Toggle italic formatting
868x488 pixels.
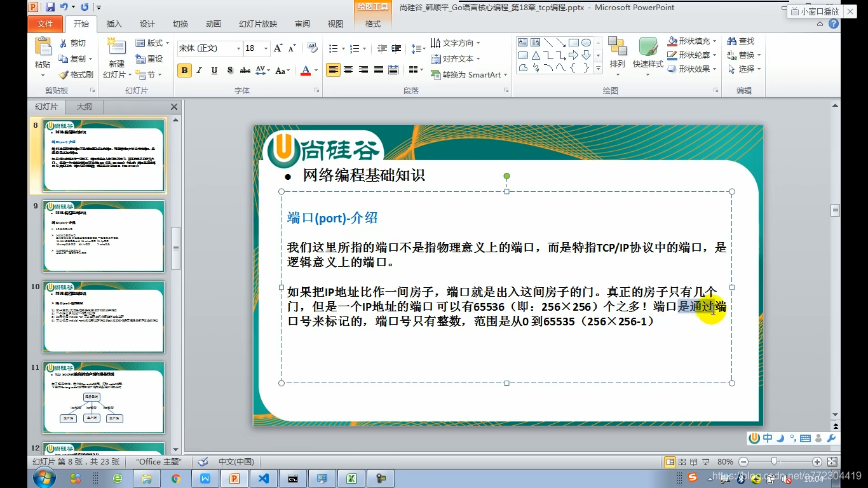pos(200,71)
